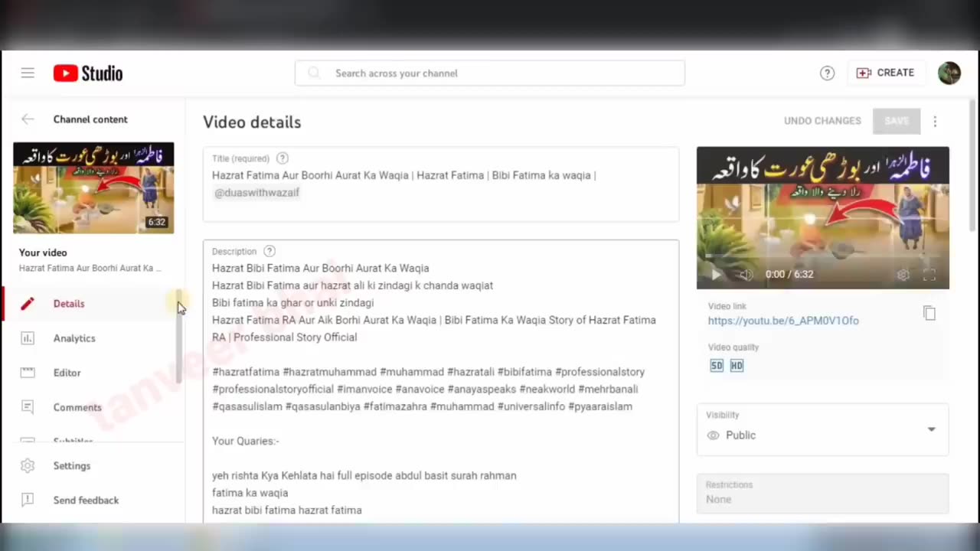The height and width of the screenshot is (551, 980).
Task: Click the 0:00 / 6:32 time display
Action: pos(789,274)
